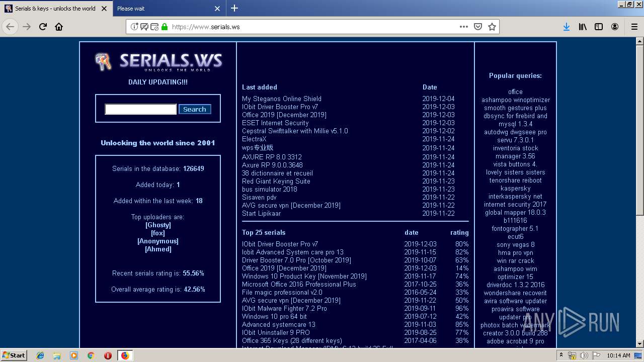The width and height of the screenshot is (644, 362).
Task: Go back with the browser back arrow
Action: (x=10, y=27)
